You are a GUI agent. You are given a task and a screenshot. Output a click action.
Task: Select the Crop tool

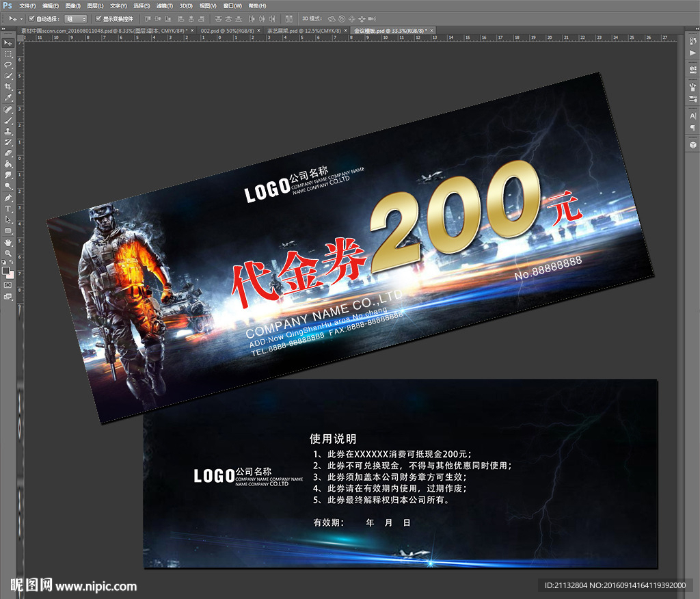(x=8, y=87)
